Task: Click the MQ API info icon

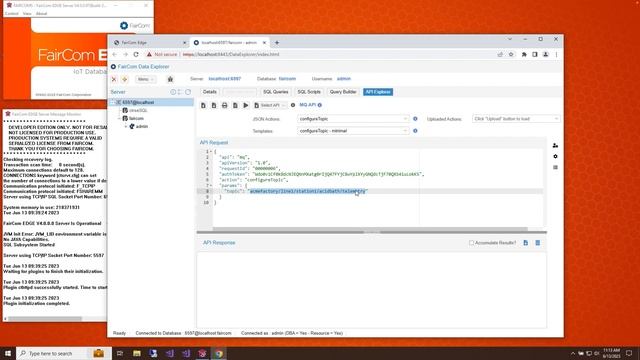Action: point(320,105)
